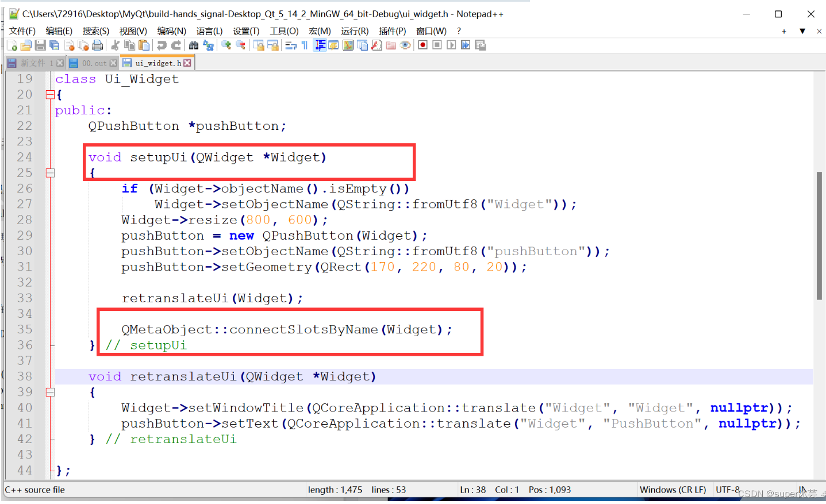Image resolution: width=826 pixels, height=504 pixels.
Task: Open the 工具(O) menu
Action: pyautogui.click(x=284, y=31)
